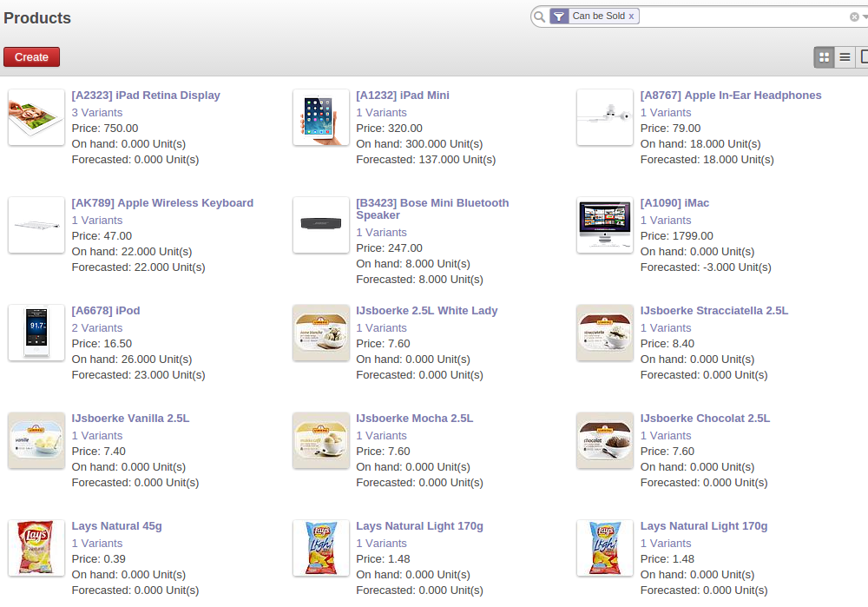Remove the Can be Sold filter
The height and width of the screenshot is (607, 868).
tap(631, 16)
